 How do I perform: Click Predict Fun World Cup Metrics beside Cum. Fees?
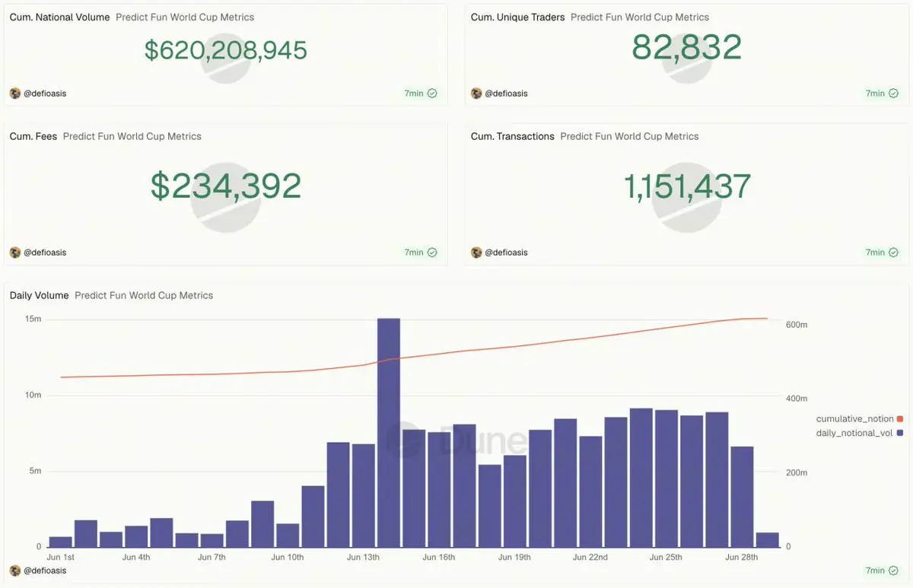click(x=132, y=136)
